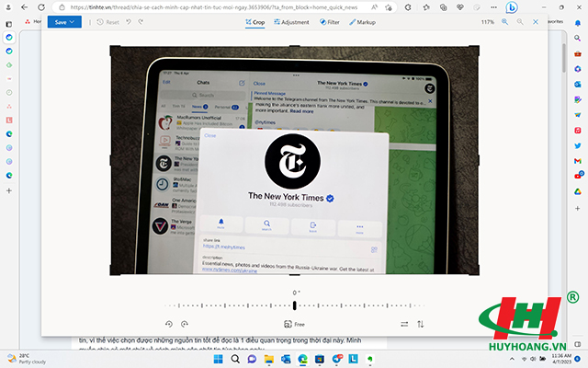Viewport: 588px width, 368px height.
Task: Open Gmail in the Edge sidebar
Action: pos(578,161)
